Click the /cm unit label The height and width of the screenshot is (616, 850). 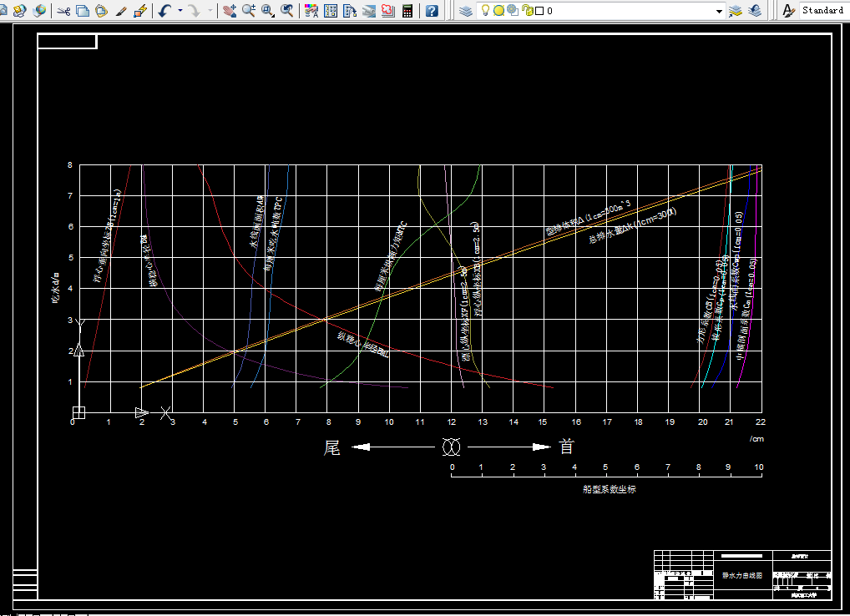(756, 439)
